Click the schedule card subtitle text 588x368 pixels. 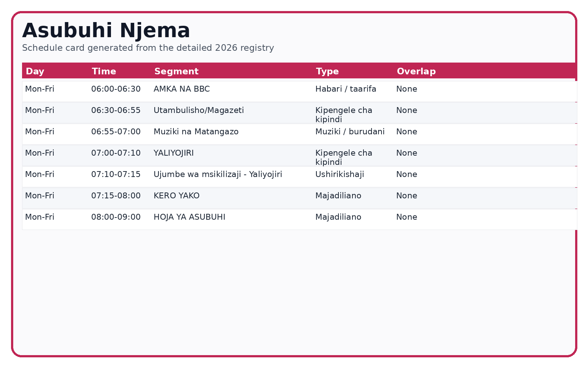click(x=148, y=48)
